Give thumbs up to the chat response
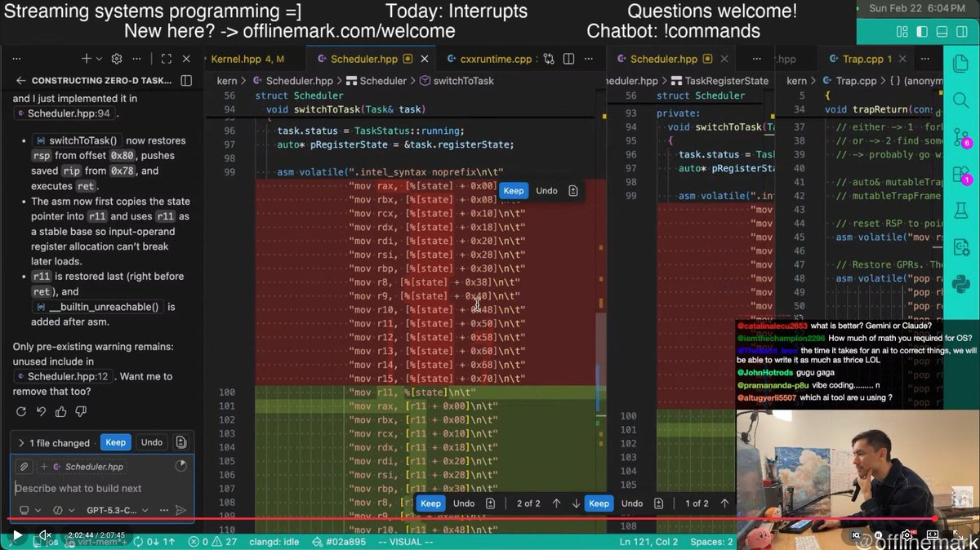The image size is (980, 550). (x=61, y=412)
